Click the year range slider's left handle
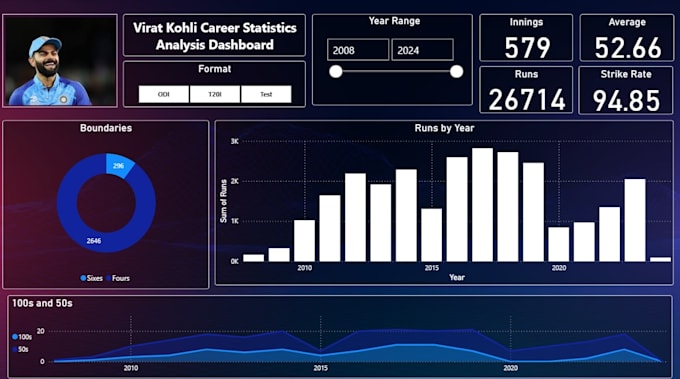The height and width of the screenshot is (379, 680). pyautogui.click(x=336, y=72)
